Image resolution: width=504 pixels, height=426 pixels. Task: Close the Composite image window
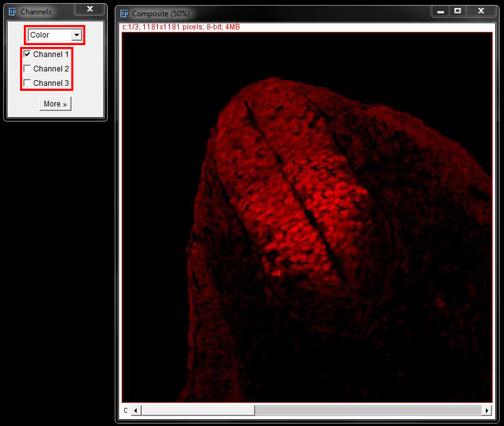point(481,11)
